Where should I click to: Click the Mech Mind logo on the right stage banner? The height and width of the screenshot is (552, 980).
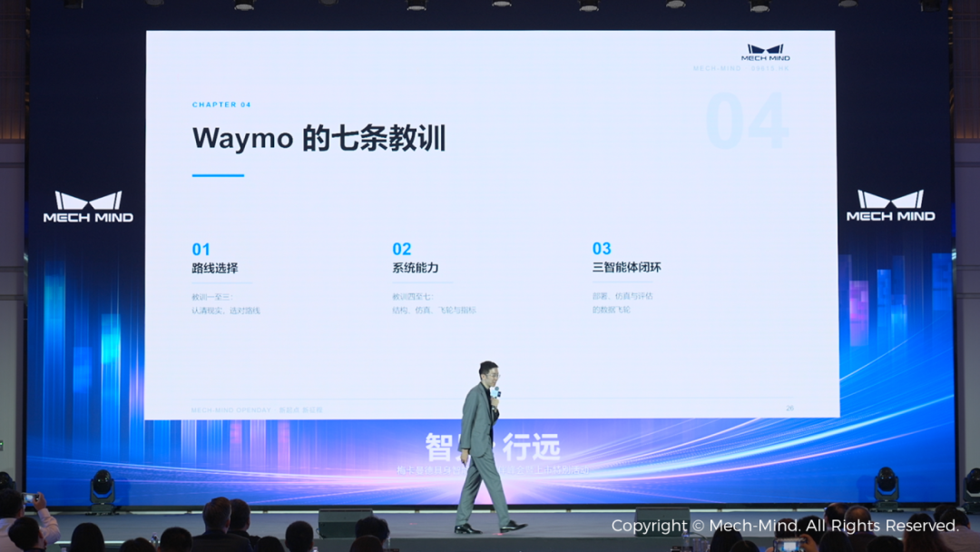(891, 206)
